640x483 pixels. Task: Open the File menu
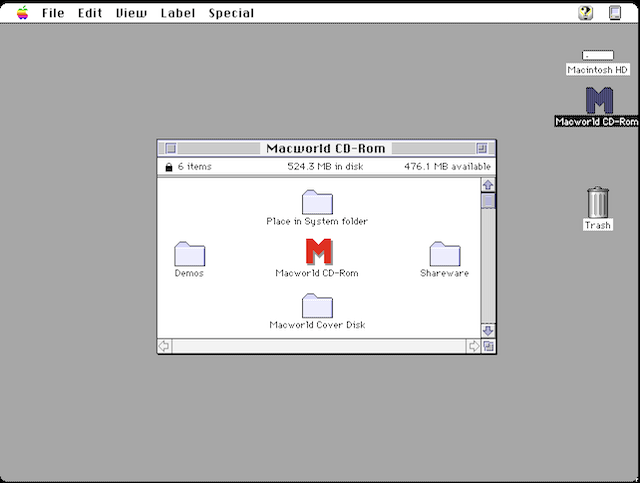[53, 13]
